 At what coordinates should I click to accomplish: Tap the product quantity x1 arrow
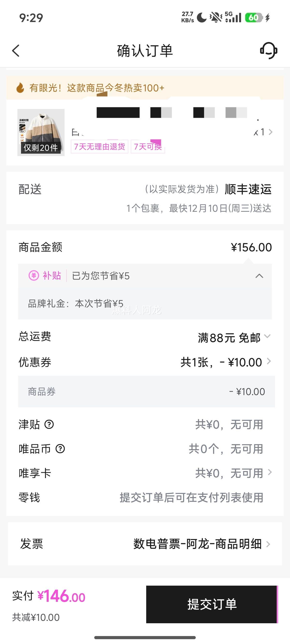click(x=270, y=132)
